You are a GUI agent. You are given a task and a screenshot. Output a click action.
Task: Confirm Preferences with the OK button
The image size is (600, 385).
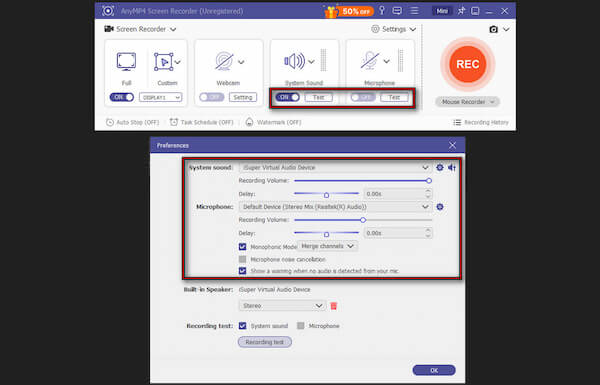pyautogui.click(x=434, y=370)
